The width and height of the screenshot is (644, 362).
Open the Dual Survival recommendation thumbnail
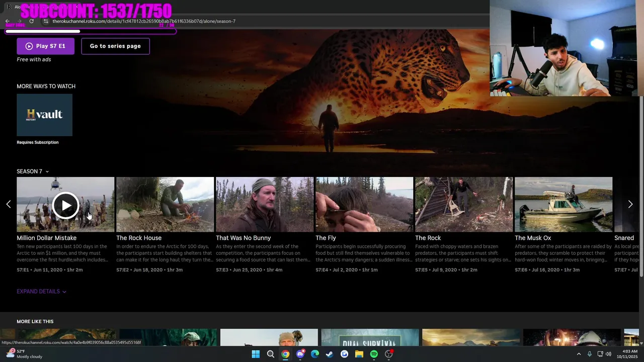[x=370, y=337]
